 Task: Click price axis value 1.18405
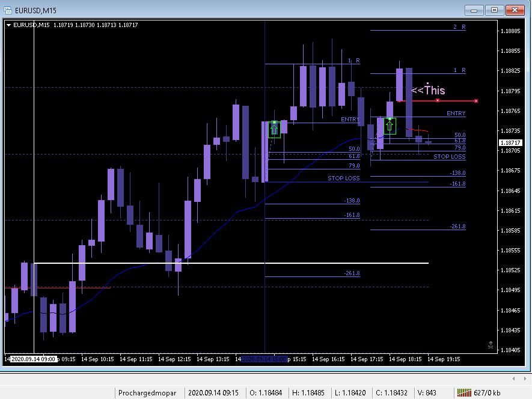click(510, 350)
